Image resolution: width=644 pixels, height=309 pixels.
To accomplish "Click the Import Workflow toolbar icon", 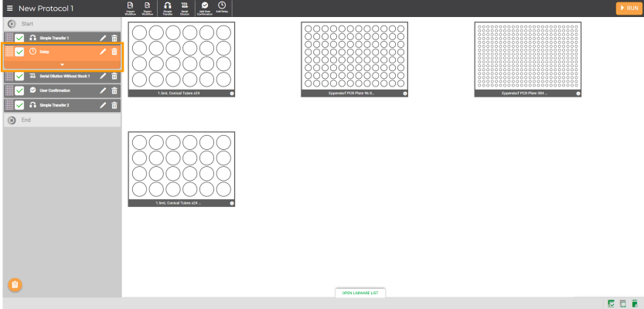I will pyautogui.click(x=130, y=8).
